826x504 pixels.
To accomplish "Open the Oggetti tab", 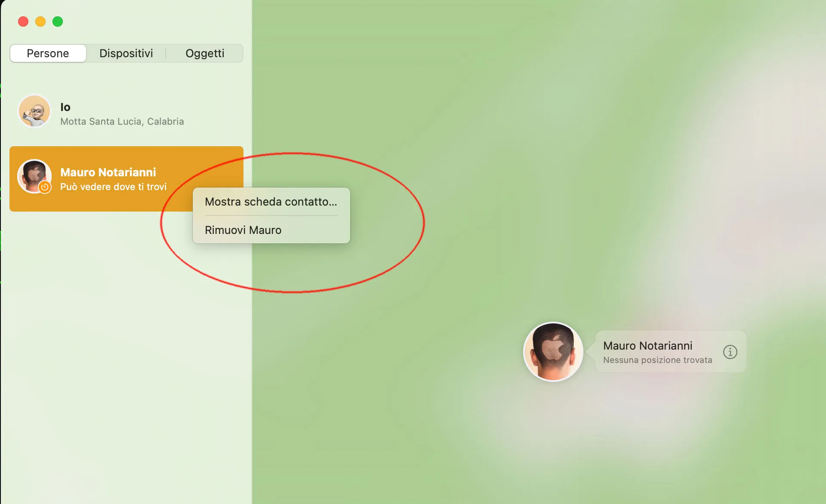I will 205,53.
